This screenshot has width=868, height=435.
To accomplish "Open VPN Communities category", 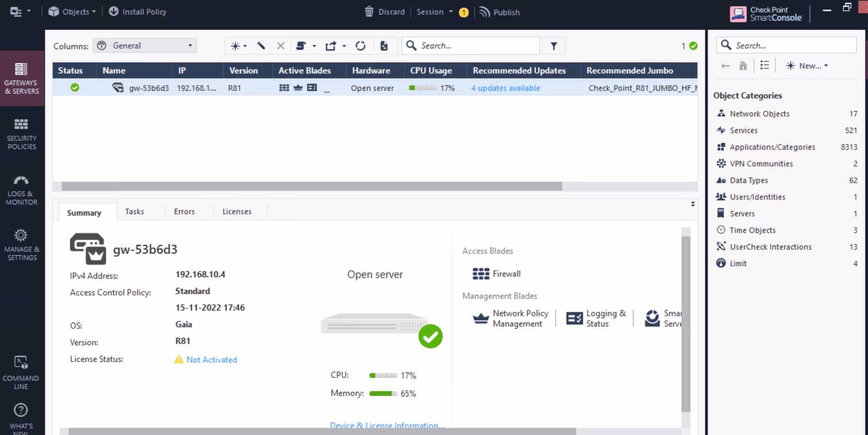I will pyautogui.click(x=787, y=164).
